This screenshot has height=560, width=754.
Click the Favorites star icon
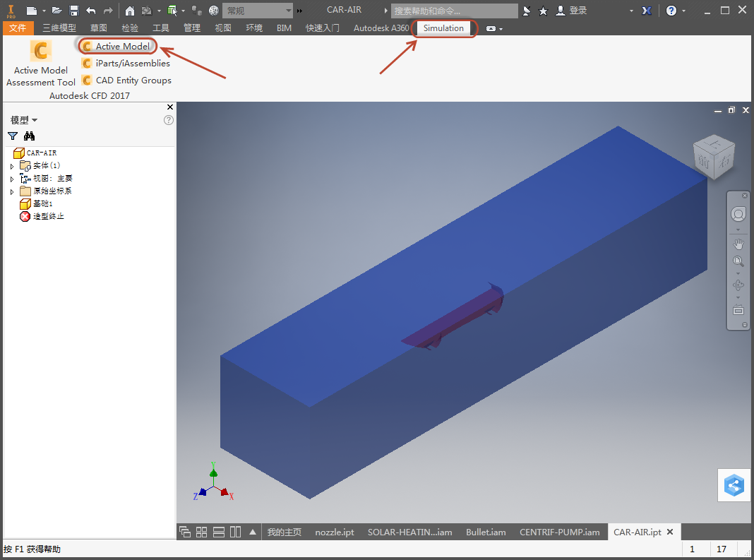543,11
